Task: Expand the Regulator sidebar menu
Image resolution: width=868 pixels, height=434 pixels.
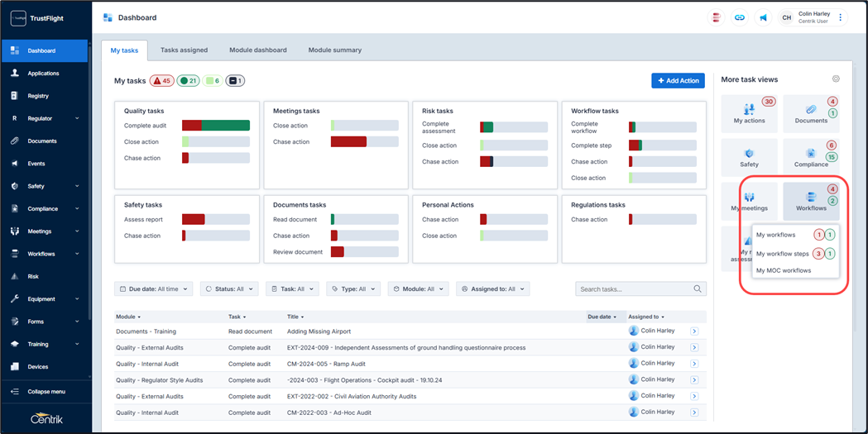Action: (45, 118)
